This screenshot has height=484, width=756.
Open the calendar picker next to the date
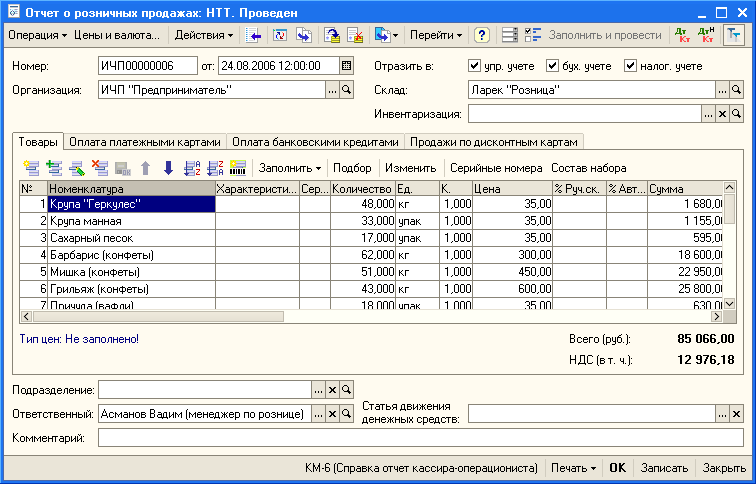346,66
